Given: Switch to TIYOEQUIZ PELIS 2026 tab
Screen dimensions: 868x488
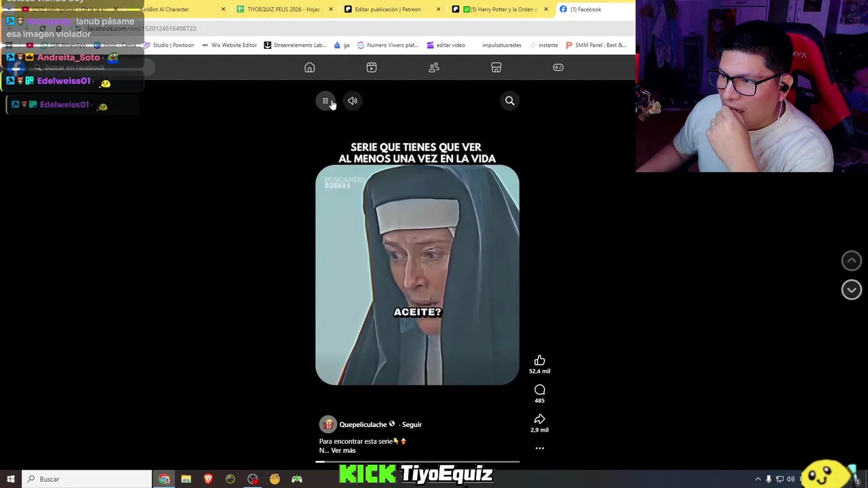Looking at the screenshot, I should coord(283,9).
